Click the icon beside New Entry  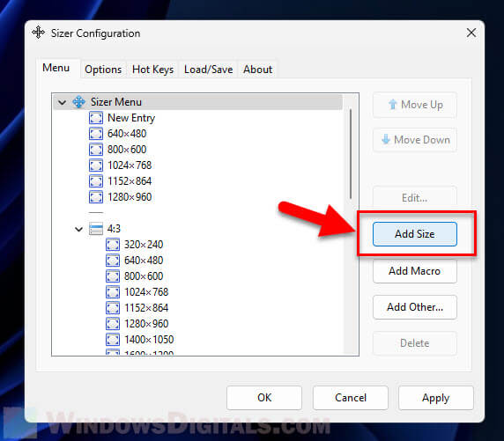pos(96,118)
